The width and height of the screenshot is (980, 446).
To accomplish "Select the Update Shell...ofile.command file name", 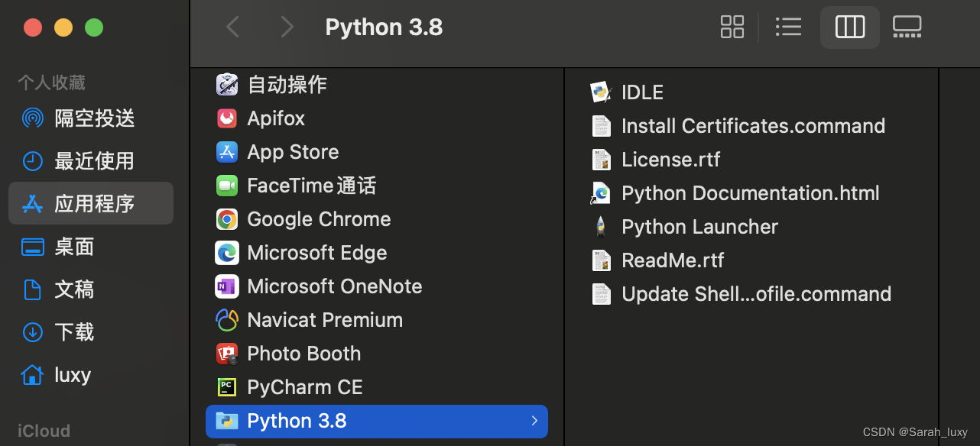I will [x=757, y=294].
